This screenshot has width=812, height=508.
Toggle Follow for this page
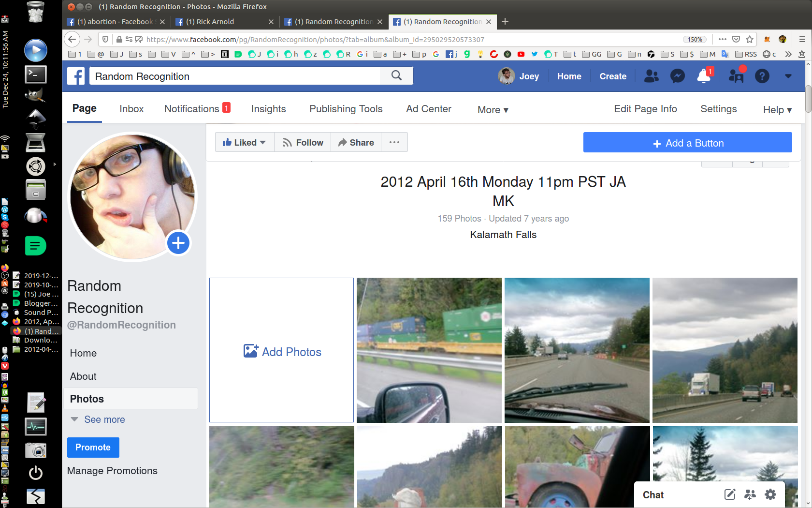[302, 142]
